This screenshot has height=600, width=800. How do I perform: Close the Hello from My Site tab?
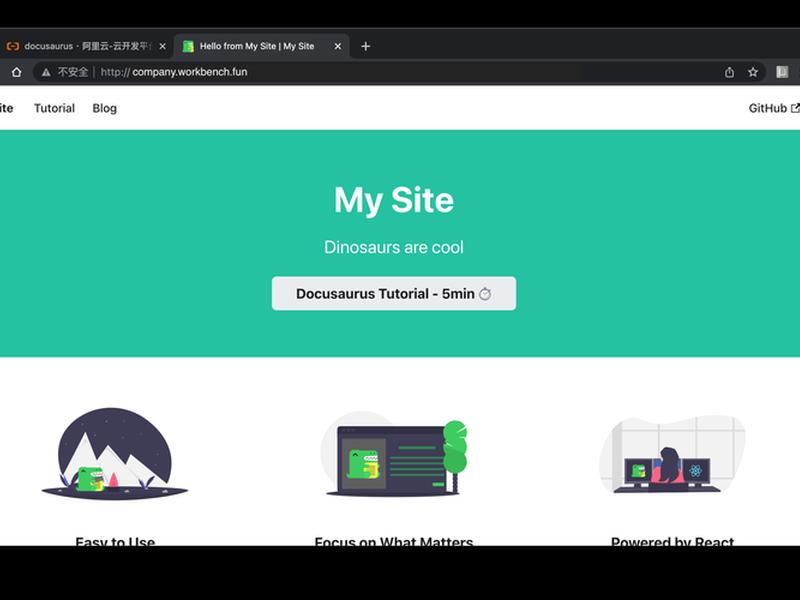click(x=338, y=46)
